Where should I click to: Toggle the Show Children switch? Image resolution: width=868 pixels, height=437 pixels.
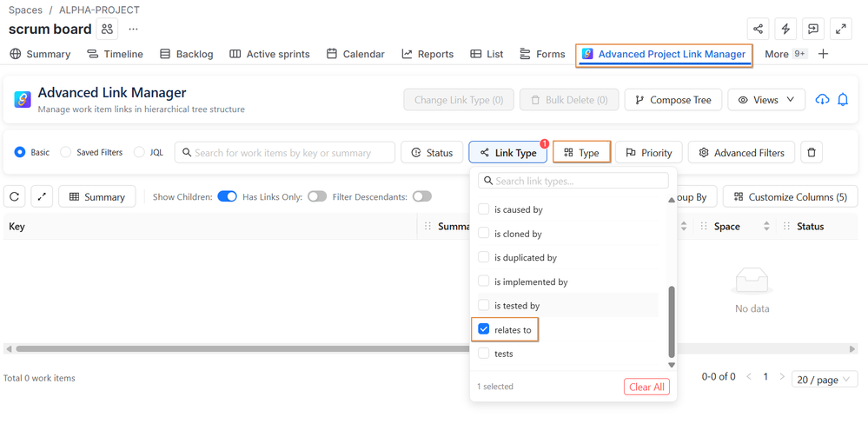pyautogui.click(x=227, y=196)
